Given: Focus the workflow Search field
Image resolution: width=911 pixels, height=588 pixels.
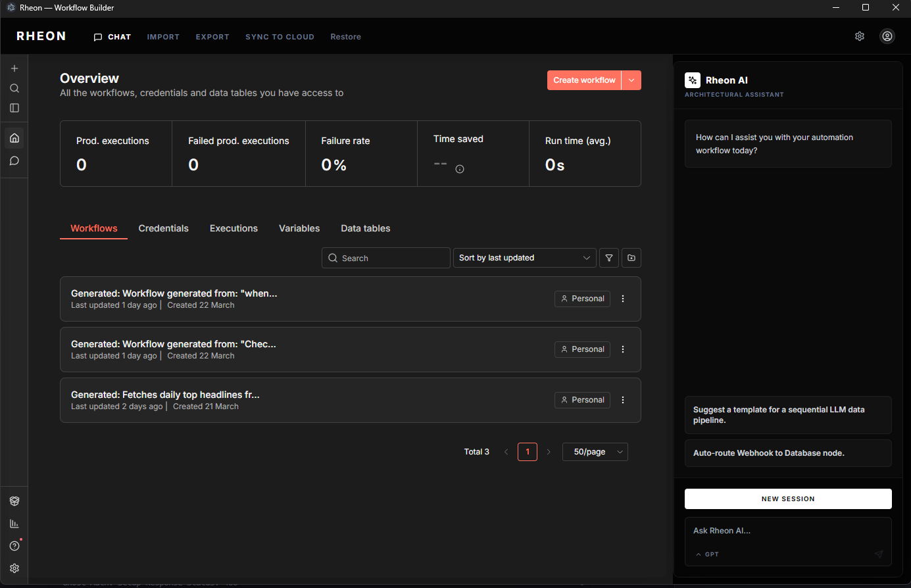Looking at the screenshot, I should pos(386,258).
